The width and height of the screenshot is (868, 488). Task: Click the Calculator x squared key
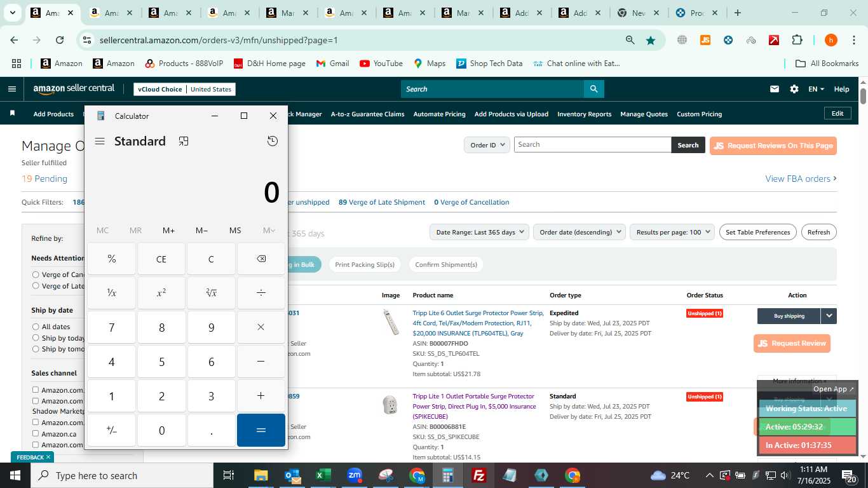coord(161,293)
